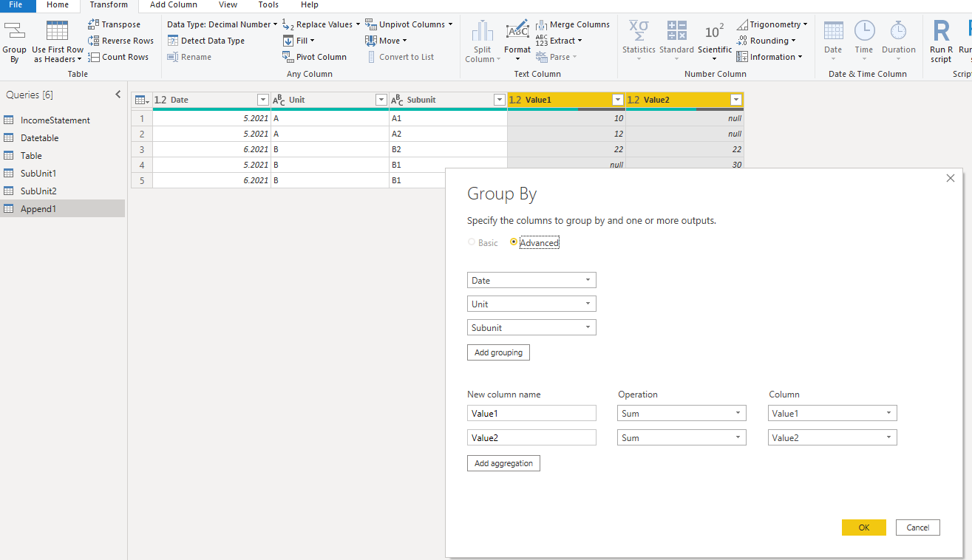Viewport: 972px width, 560px height.
Task: Open the Statistics number tool
Action: click(639, 31)
